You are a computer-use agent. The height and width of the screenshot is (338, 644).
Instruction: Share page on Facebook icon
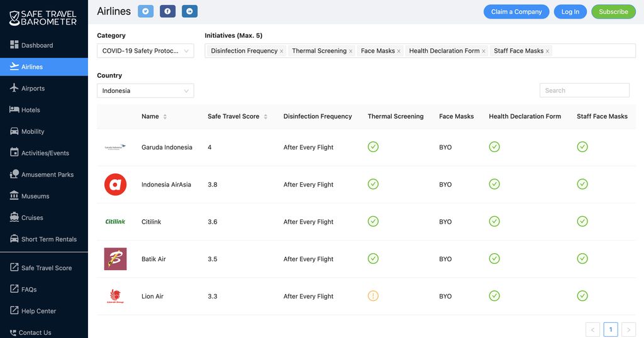[x=167, y=11]
